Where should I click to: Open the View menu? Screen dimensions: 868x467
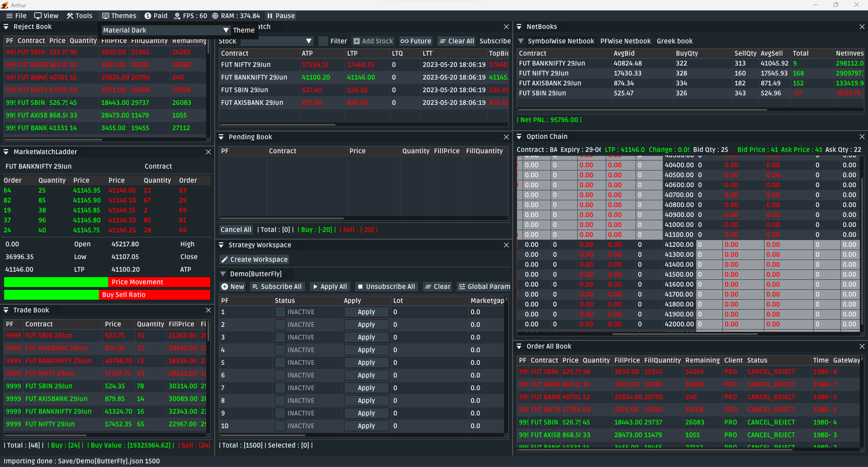pos(46,16)
